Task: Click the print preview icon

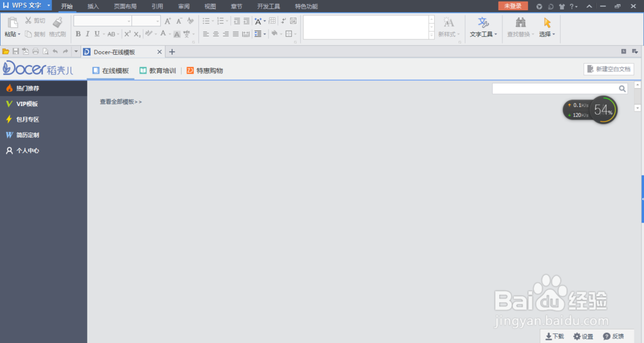Action: pyautogui.click(x=45, y=51)
